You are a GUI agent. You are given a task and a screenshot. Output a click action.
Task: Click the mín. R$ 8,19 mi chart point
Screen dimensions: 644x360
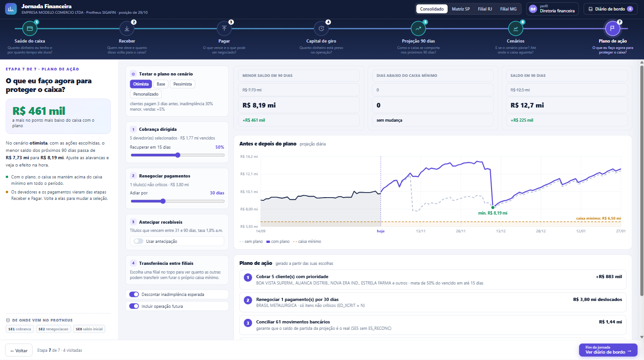[492, 207]
